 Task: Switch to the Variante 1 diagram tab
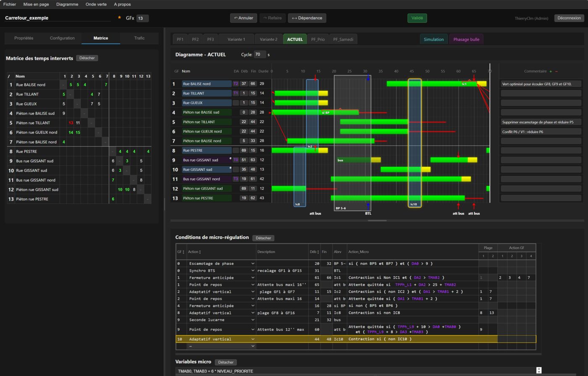(236, 39)
